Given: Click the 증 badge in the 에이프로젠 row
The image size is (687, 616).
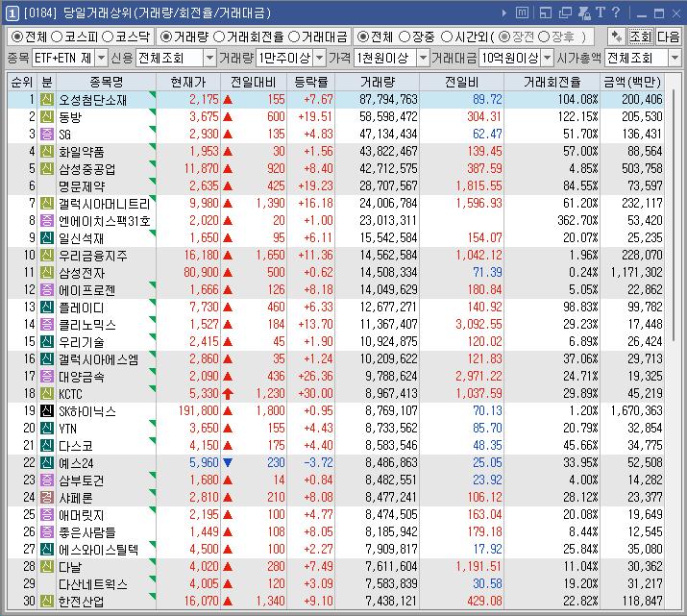Looking at the screenshot, I should click(x=47, y=289).
